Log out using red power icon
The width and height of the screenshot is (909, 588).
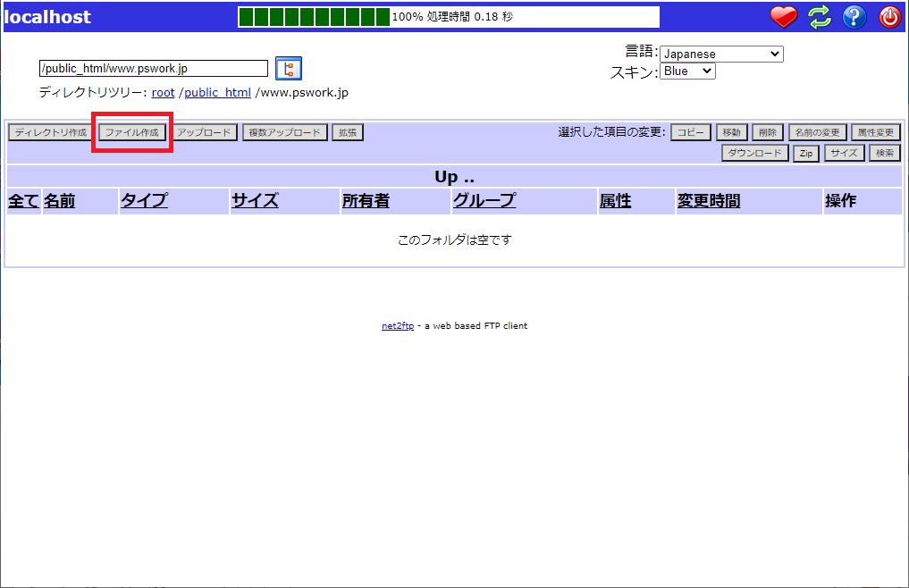889,17
